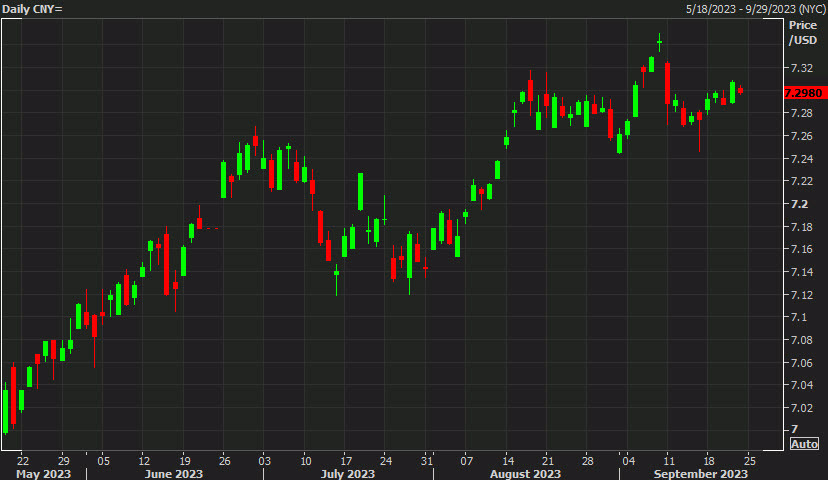Click the 7.08 price axis label

pos(802,340)
